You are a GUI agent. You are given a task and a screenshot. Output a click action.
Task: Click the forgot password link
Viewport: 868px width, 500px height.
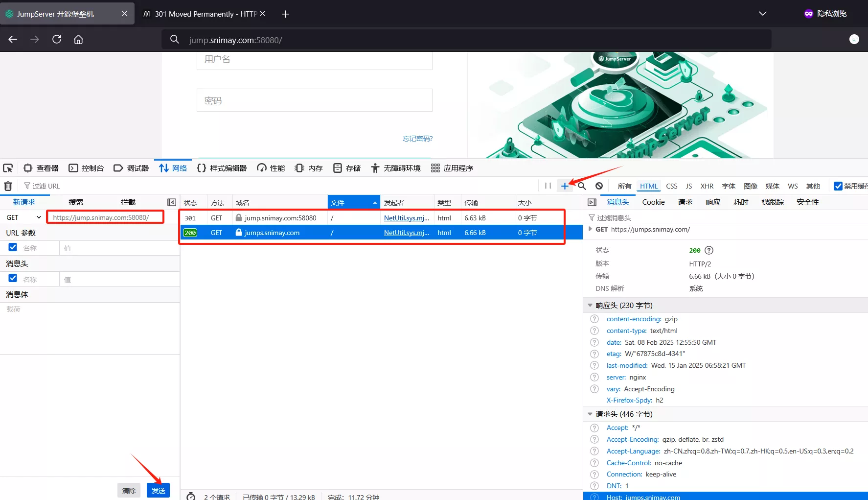(x=417, y=139)
